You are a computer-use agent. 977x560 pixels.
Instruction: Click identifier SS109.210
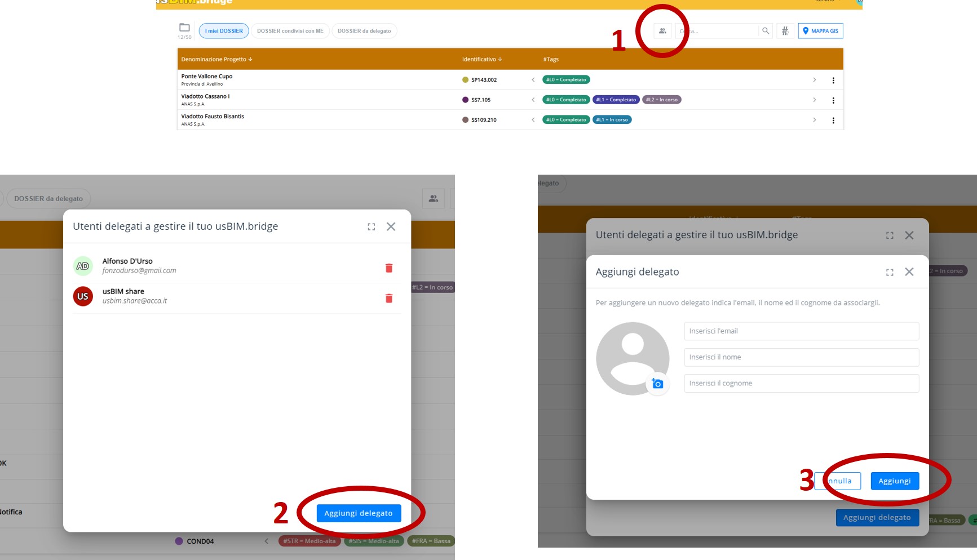tap(484, 120)
